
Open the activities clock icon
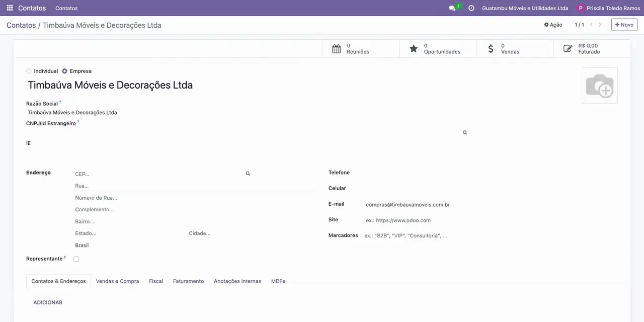point(471,8)
